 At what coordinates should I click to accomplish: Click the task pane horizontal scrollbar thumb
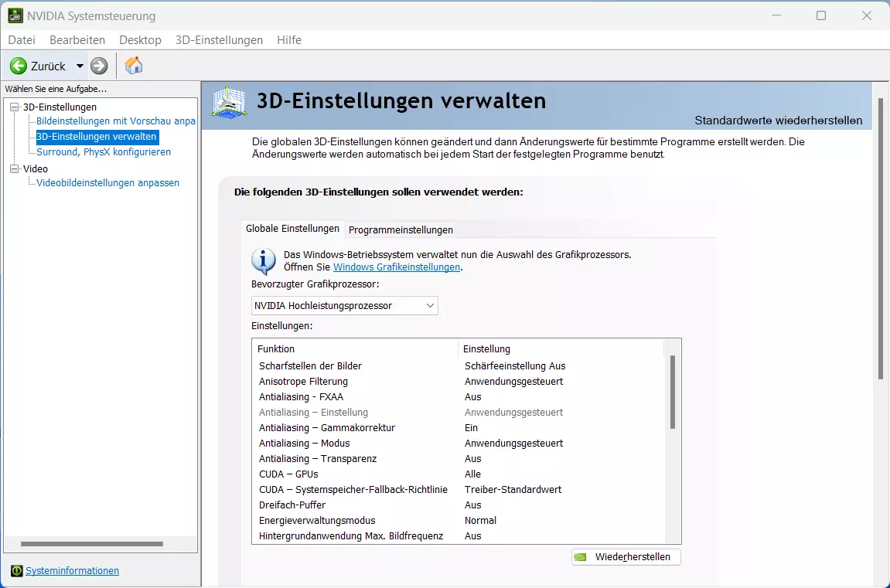[x=92, y=544]
